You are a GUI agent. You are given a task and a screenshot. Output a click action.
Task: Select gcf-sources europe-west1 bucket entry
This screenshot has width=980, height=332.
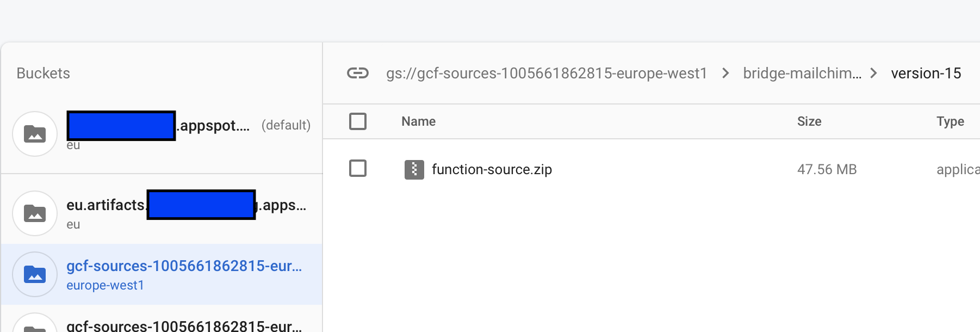[x=162, y=274]
